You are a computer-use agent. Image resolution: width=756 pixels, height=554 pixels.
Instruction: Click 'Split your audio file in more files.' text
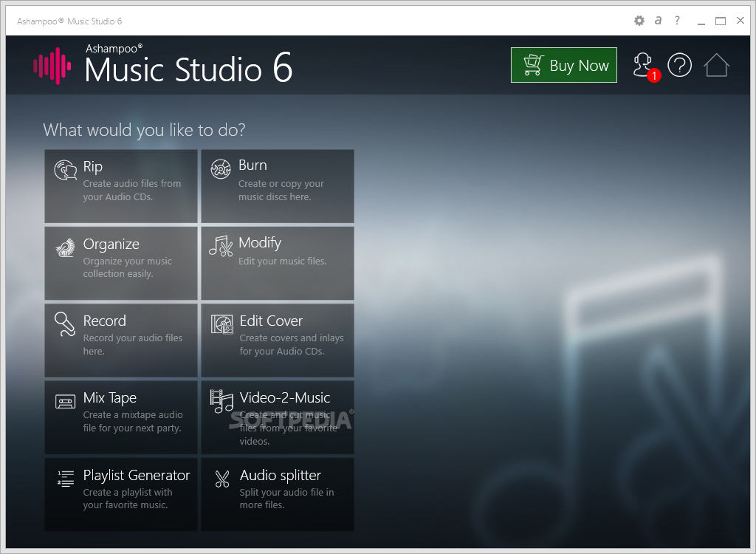coord(286,499)
